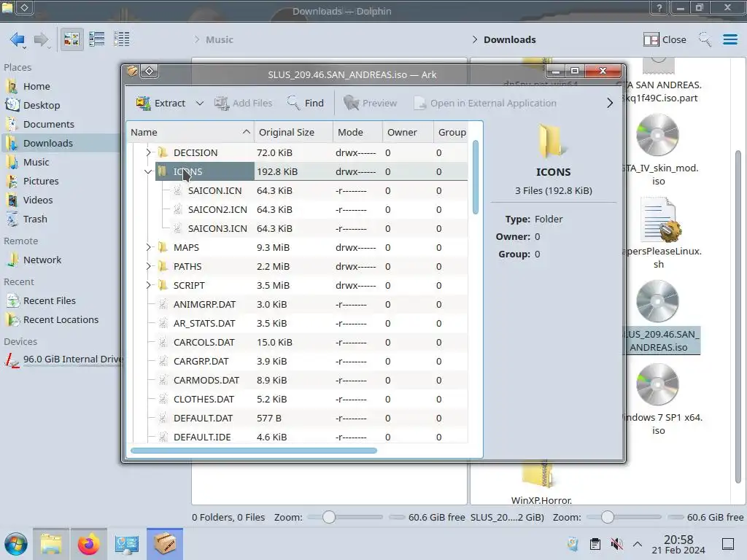Click the MAPS folder icon
The height and width of the screenshot is (560, 747).
(163, 247)
